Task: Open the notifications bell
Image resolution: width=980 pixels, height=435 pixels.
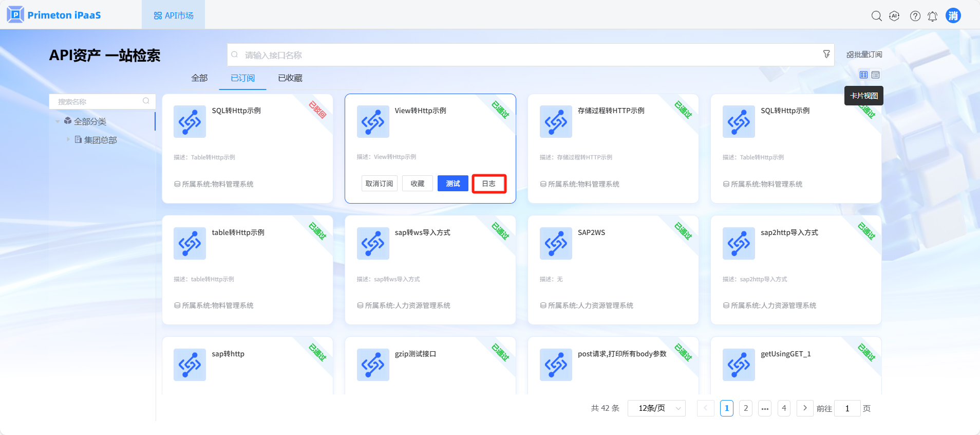Action: (x=932, y=16)
